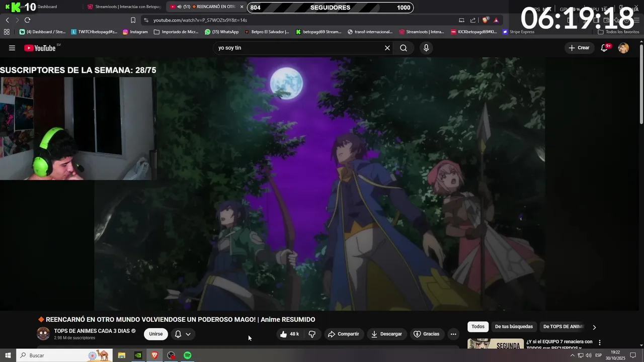Open the Importado de Micr... bookmarks folder
This screenshot has width=644, height=362.
tap(176, 32)
